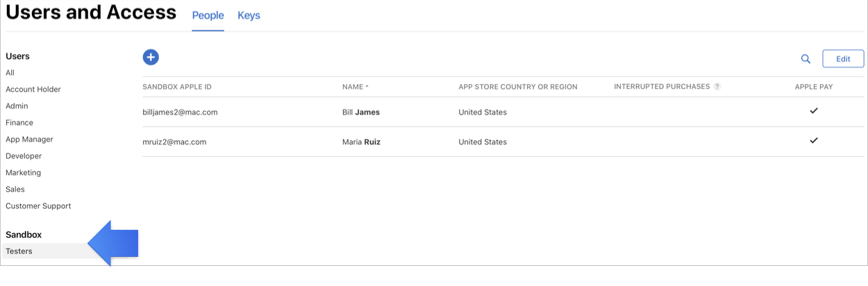Filter users by Account Holder role
868x286 pixels.
[x=33, y=90]
